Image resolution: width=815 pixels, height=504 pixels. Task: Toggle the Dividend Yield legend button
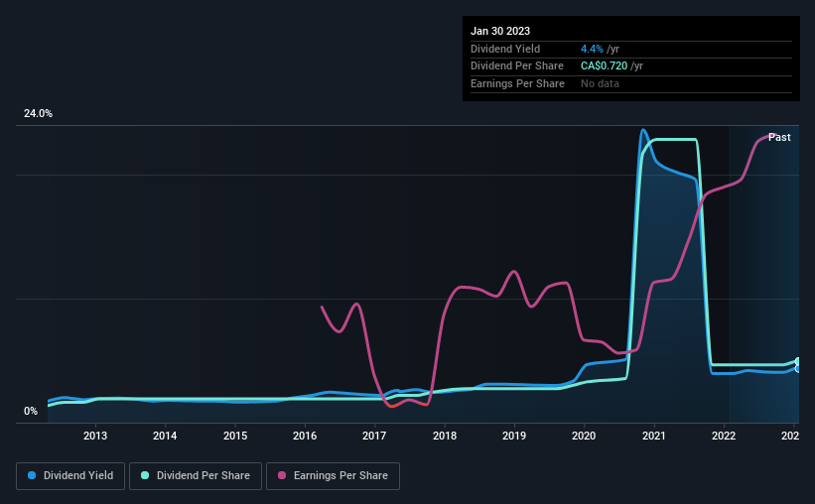(x=70, y=476)
